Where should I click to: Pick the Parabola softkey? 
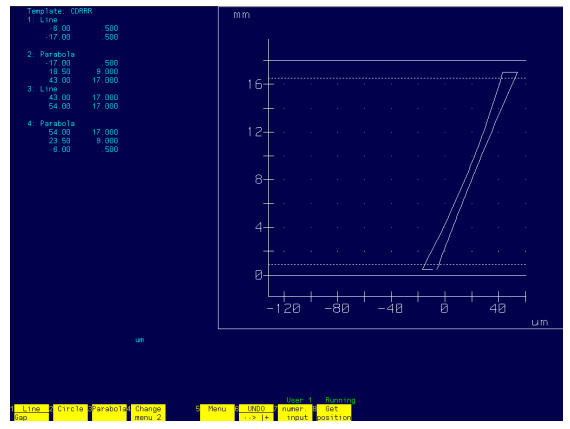tap(109, 413)
